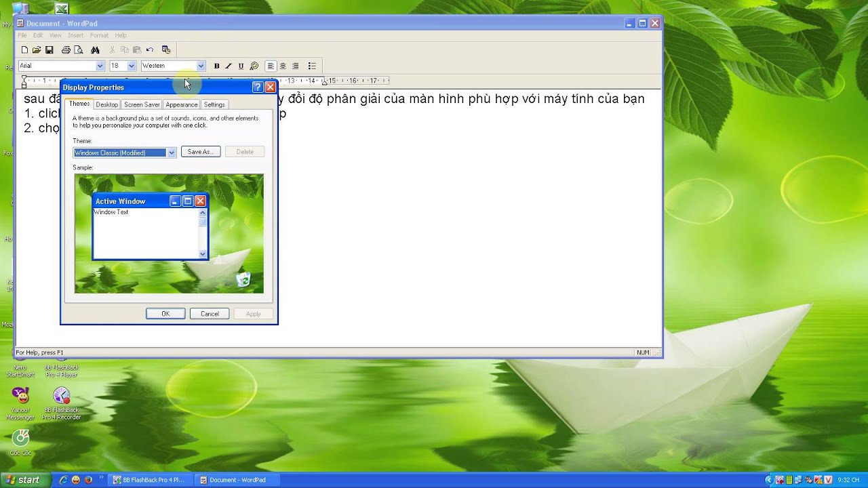Insert date and time from the toolbar
The width and height of the screenshot is (868, 488).
[x=166, y=49]
